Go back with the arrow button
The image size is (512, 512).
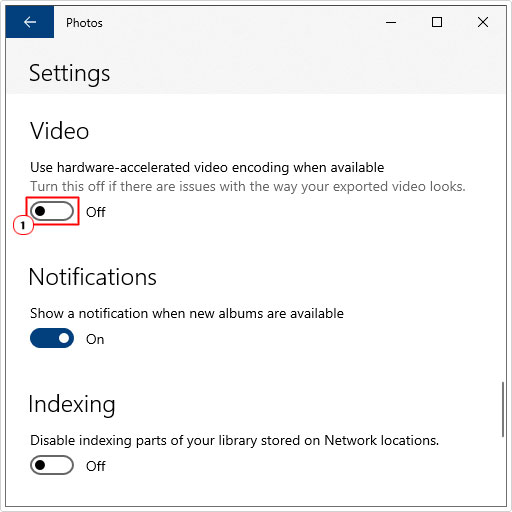[30, 22]
